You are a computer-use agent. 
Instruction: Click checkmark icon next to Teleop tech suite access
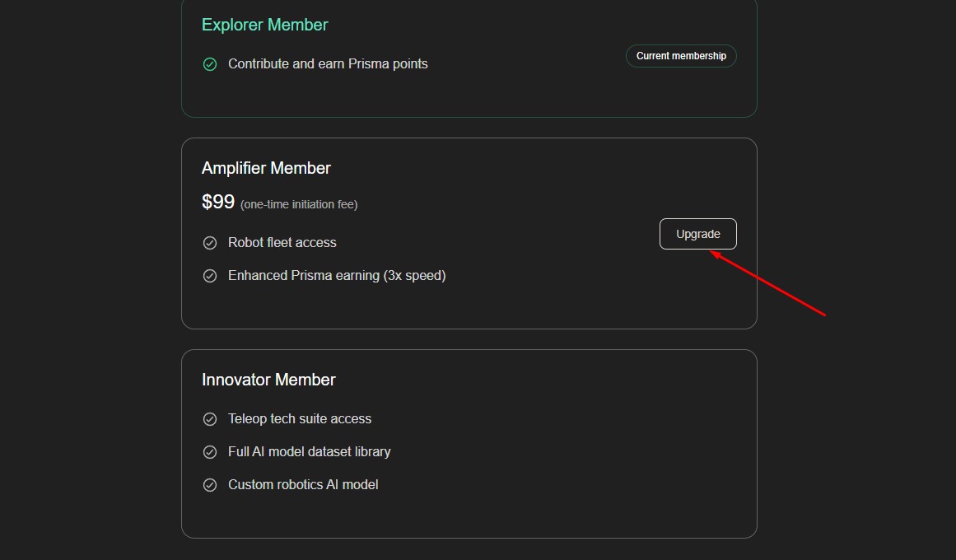click(x=210, y=419)
